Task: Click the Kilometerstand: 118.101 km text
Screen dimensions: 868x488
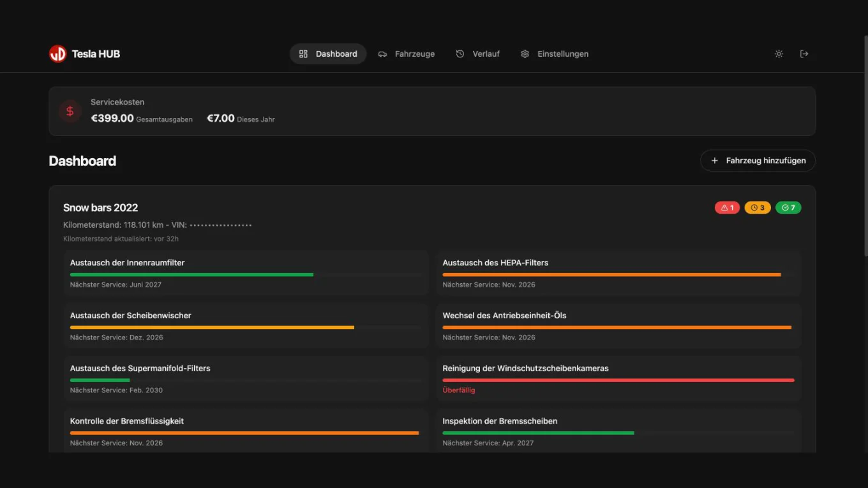Action: click(x=114, y=225)
